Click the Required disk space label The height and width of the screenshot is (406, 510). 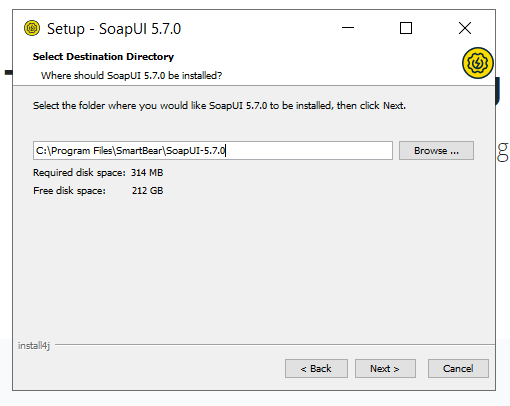[x=79, y=173]
